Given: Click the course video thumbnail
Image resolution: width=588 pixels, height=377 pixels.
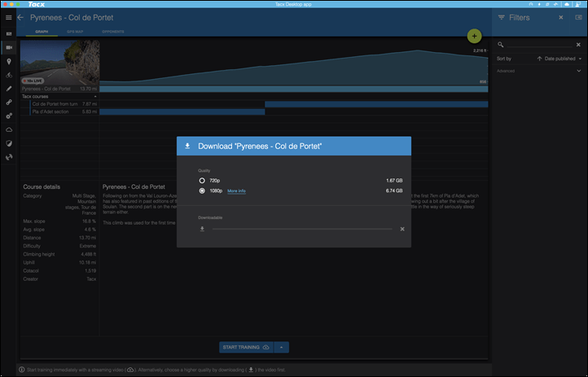Looking at the screenshot, I should pos(59,63).
